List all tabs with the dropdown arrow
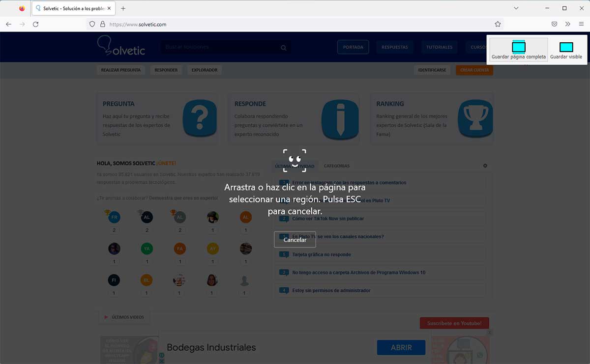The width and height of the screenshot is (590, 364). pyautogui.click(x=516, y=8)
